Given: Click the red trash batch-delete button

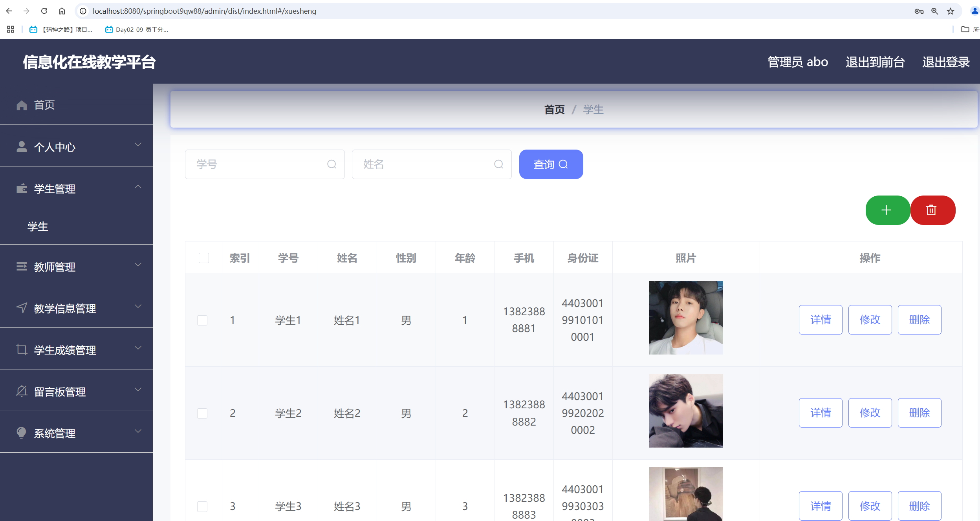Looking at the screenshot, I should pyautogui.click(x=932, y=210).
